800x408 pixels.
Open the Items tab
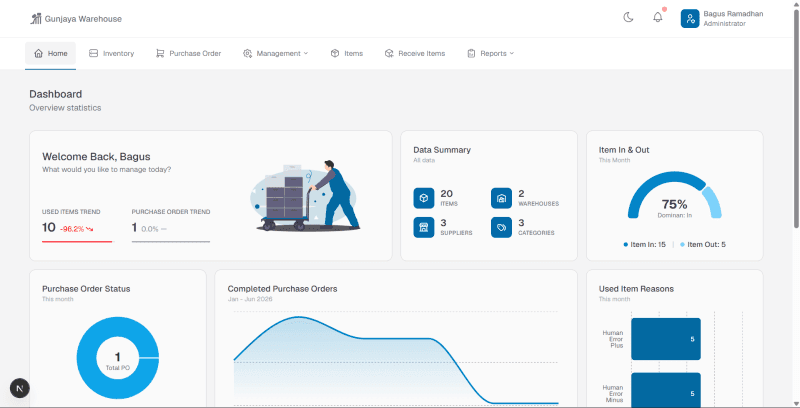(x=346, y=54)
